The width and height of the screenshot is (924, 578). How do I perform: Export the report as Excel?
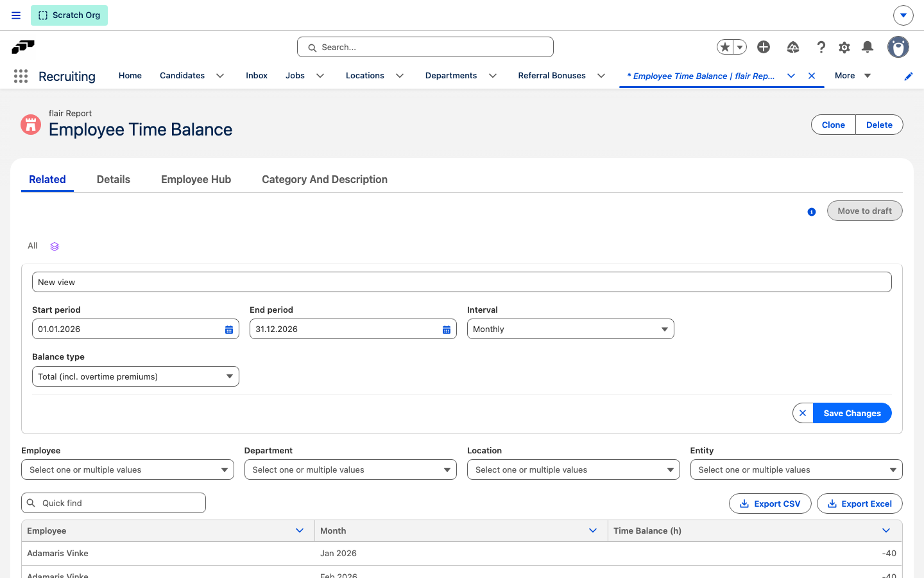coord(860,504)
